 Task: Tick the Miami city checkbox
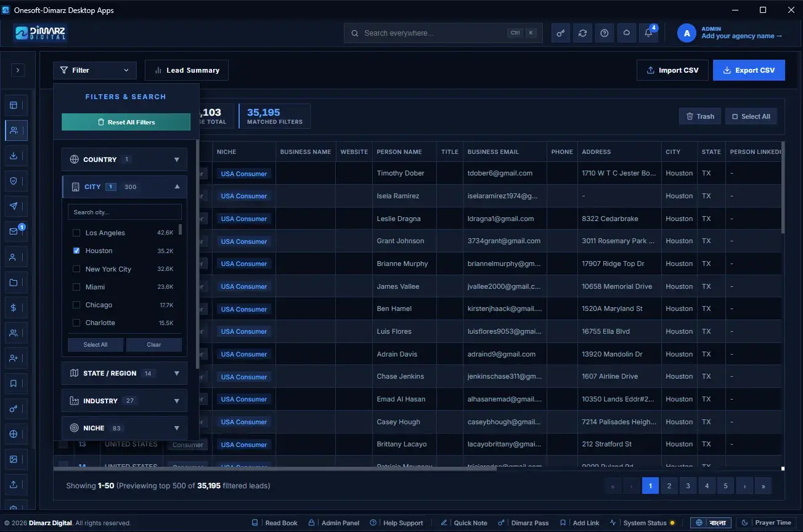[x=76, y=287]
